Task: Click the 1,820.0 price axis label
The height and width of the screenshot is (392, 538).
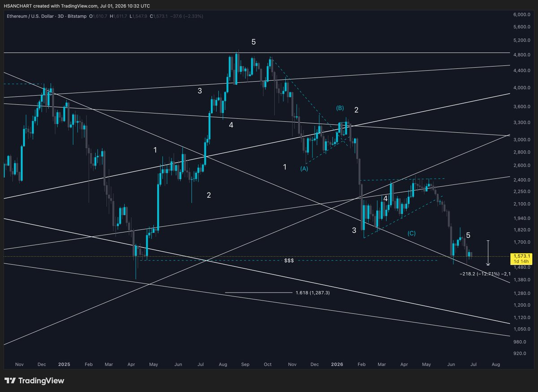Action: [x=523, y=230]
